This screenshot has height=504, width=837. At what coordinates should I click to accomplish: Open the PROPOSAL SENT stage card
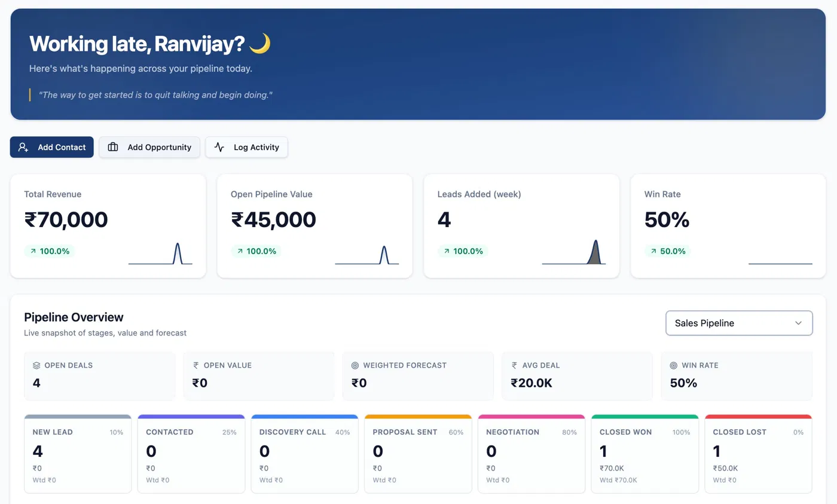[418, 454]
